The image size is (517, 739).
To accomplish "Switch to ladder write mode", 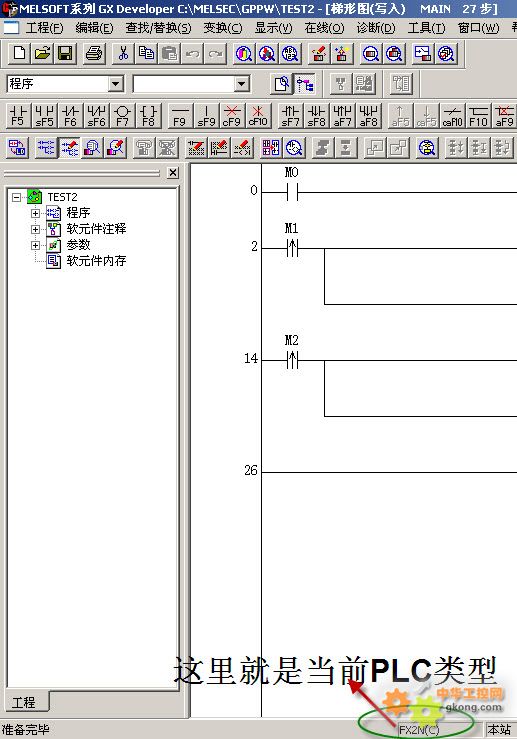I will (69, 148).
